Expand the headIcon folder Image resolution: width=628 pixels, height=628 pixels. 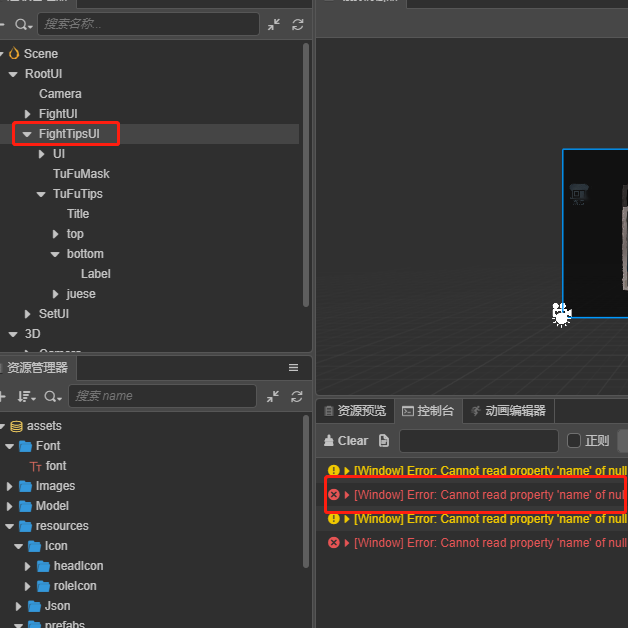(27, 566)
